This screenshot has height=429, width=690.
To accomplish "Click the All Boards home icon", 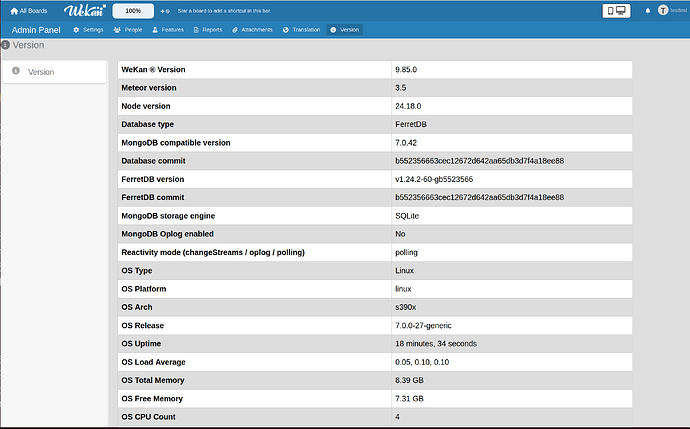I will tap(14, 11).
